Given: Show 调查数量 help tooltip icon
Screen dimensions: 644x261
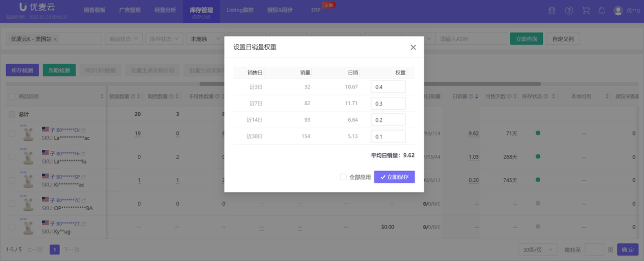Looking at the screenshot, I should [x=172, y=96].
